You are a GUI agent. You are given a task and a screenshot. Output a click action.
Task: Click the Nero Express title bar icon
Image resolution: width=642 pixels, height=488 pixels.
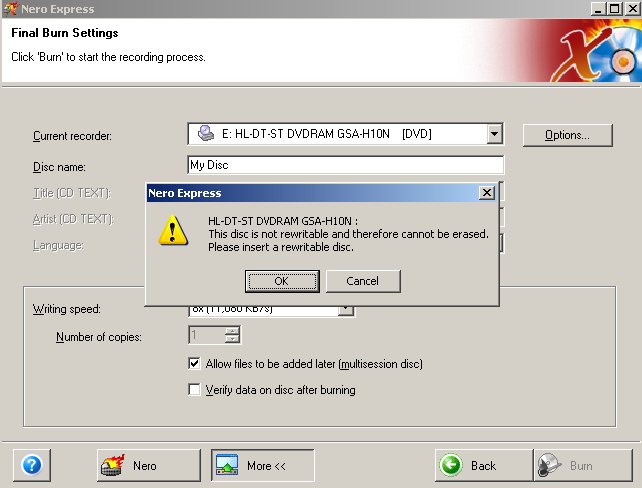point(9,8)
